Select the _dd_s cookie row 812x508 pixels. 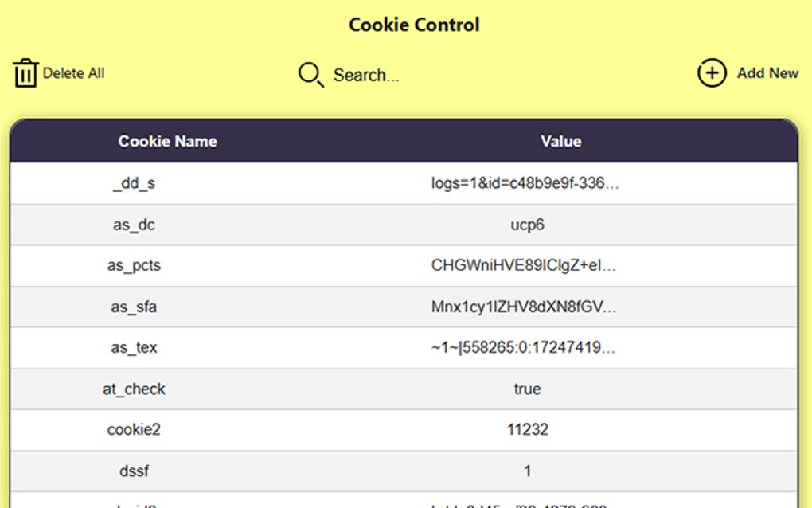[134, 184]
